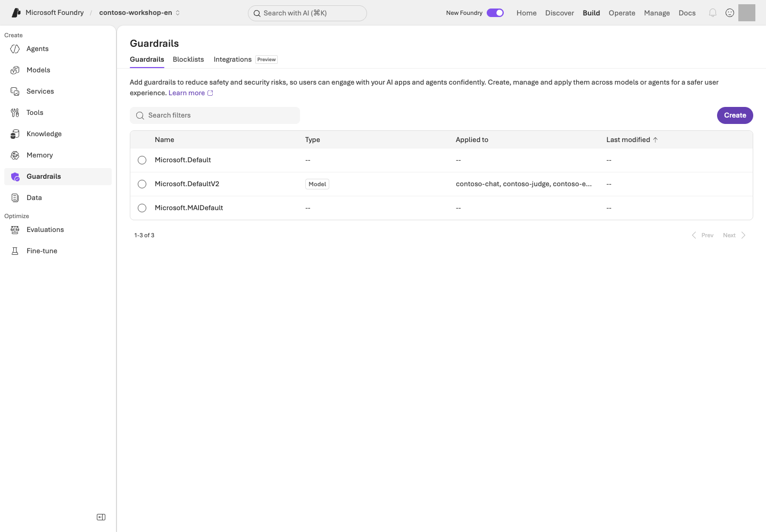Image resolution: width=766 pixels, height=532 pixels.
Task: Click the Search filters field
Action: 215,115
